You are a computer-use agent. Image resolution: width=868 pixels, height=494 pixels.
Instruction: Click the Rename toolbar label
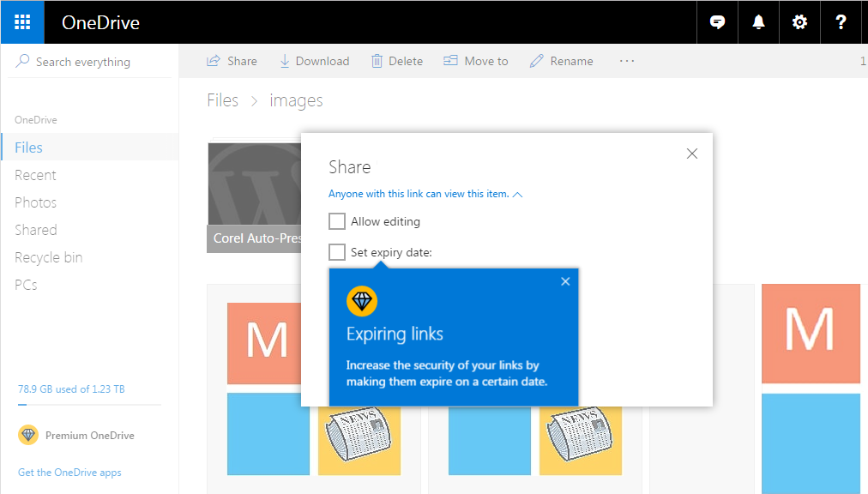(571, 61)
